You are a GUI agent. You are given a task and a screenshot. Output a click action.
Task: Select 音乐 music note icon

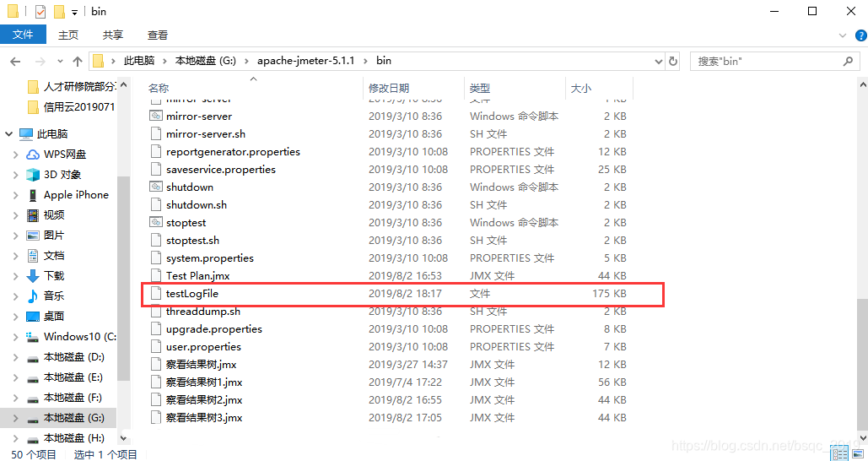[33, 296]
